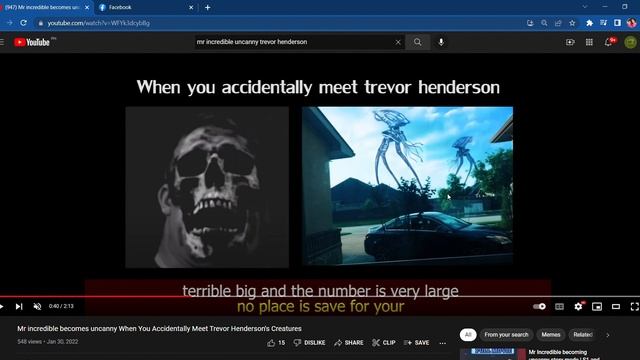The image size is (640, 360).
Task: Open the YouTube hamburger guide menu
Action: 2,42
